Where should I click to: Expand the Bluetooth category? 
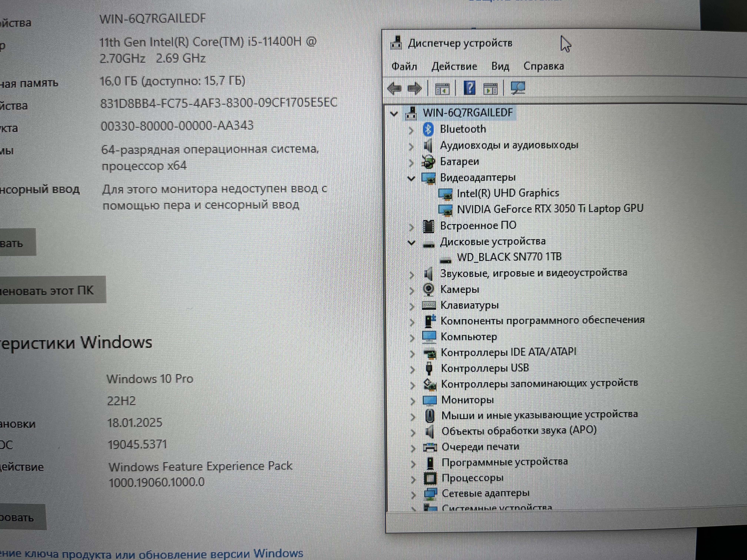[x=411, y=130]
